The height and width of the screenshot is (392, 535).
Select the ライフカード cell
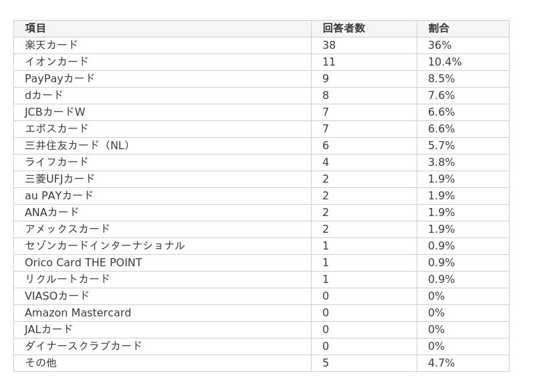tap(57, 162)
